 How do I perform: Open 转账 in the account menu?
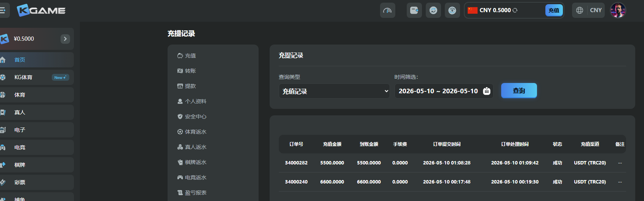(187, 71)
